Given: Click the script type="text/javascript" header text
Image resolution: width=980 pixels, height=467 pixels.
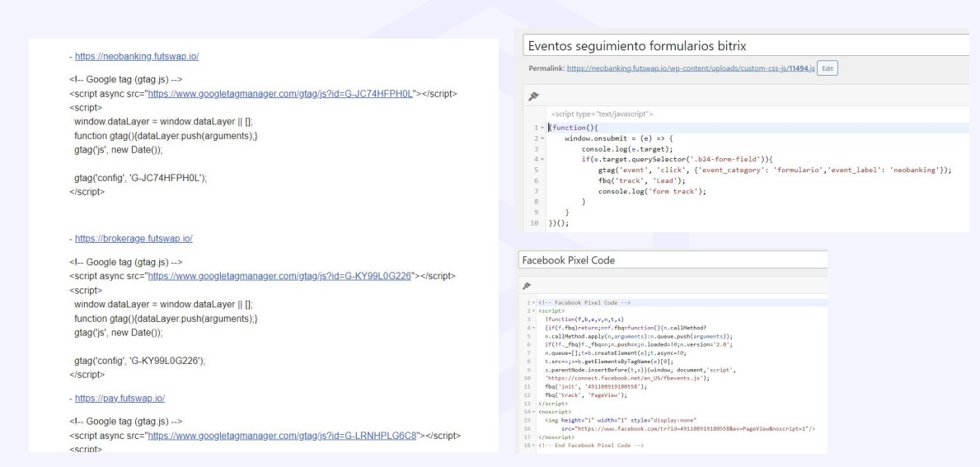Looking at the screenshot, I should coord(602,114).
